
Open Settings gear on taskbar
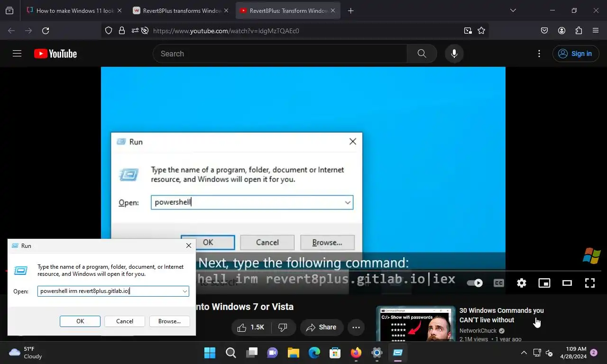tap(377, 353)
